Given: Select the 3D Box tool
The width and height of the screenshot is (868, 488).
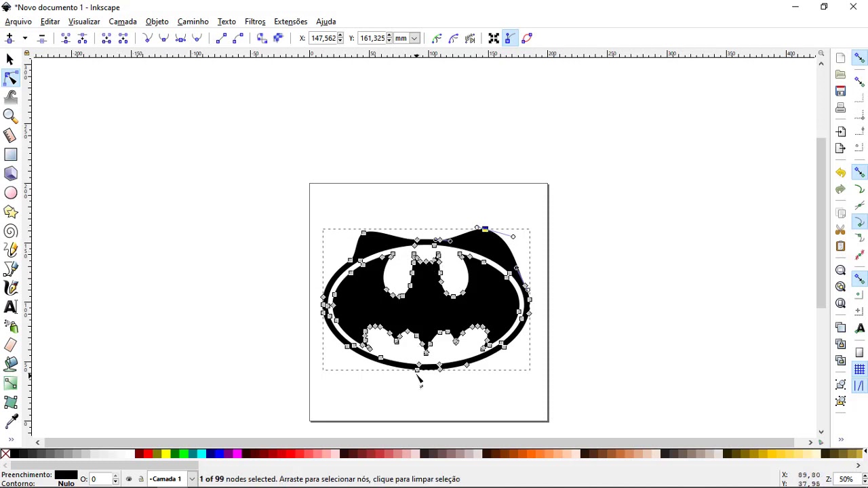Looking at the screenshot, I should tap(10, 174).
